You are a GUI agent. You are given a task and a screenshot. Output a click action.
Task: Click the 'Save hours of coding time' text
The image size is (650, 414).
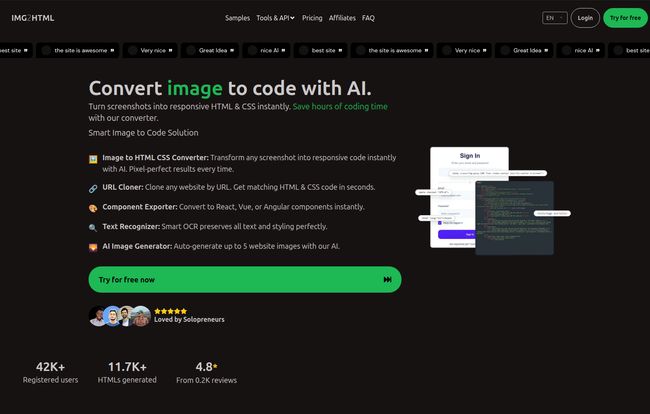click(340, 107)
